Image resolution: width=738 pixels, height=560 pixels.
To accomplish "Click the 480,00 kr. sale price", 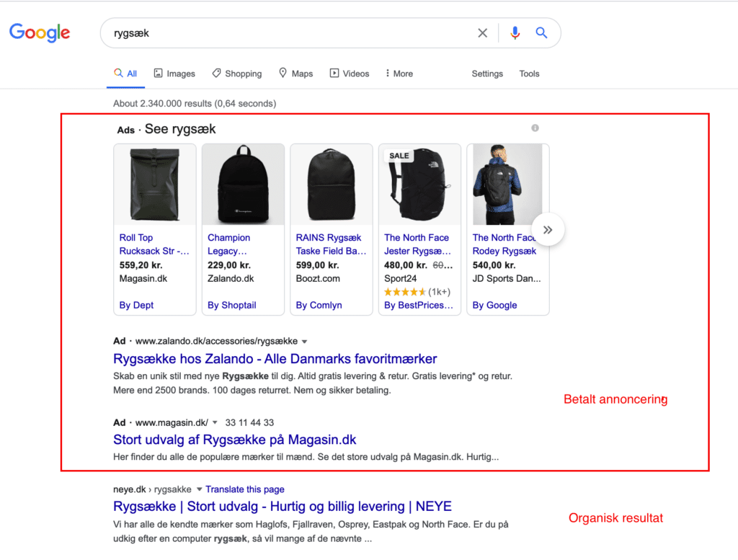I will (406, 265).
